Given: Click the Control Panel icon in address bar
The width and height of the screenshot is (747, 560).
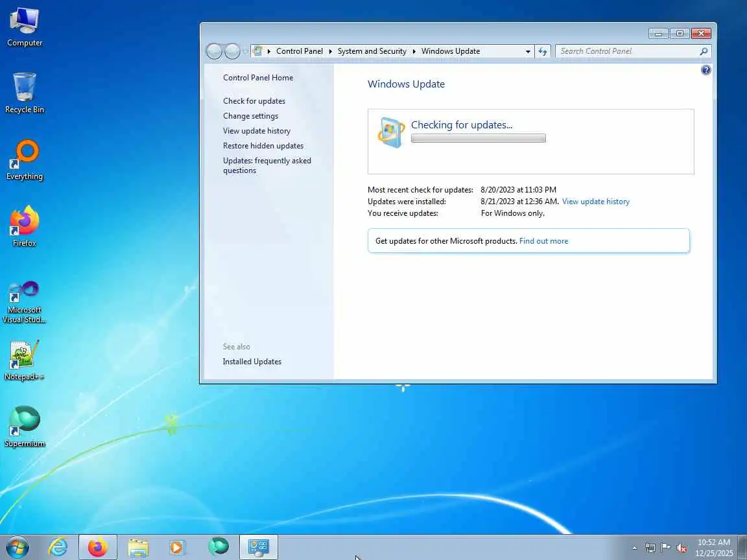Looking at the screenshot, I should 257,51.
